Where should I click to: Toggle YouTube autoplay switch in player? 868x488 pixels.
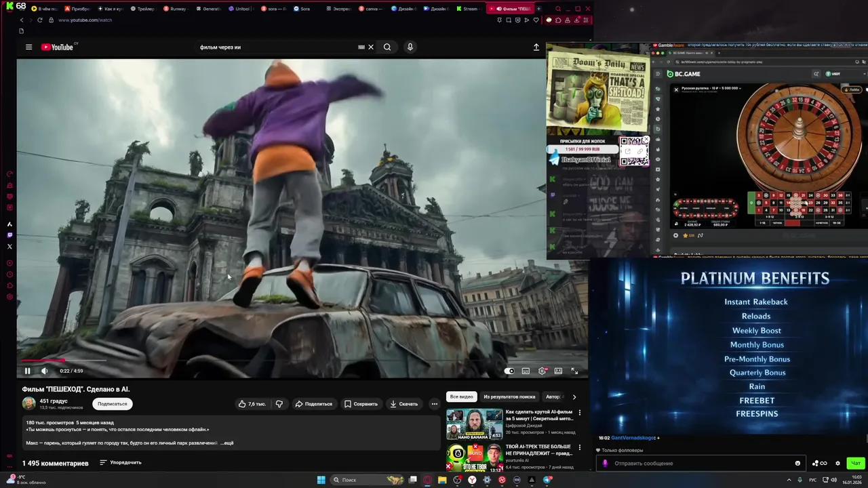click(x=509, y=371)
